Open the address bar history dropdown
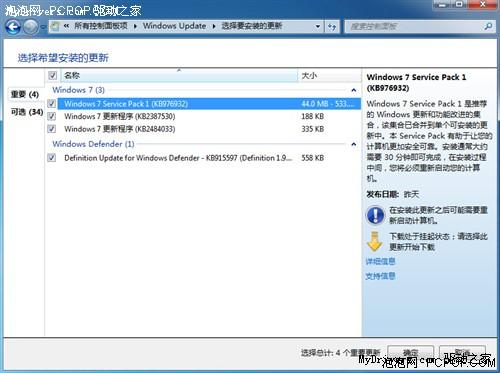 [318, 26]
